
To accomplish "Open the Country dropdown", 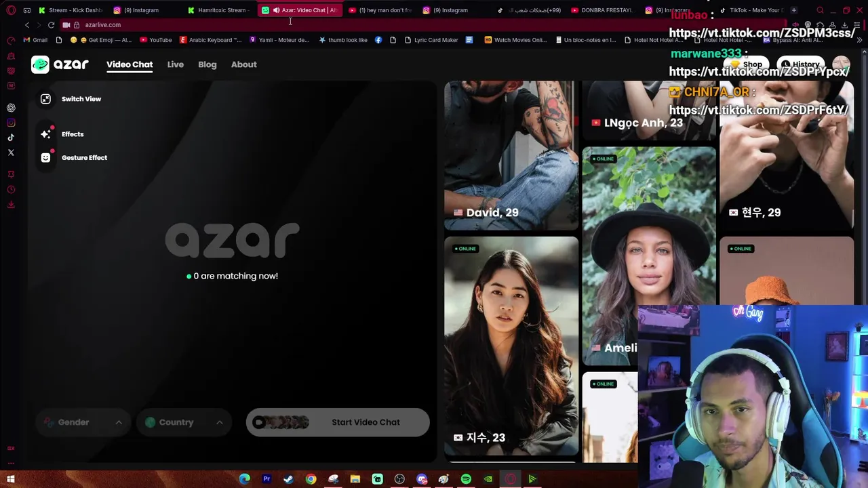I will (184, 422).
